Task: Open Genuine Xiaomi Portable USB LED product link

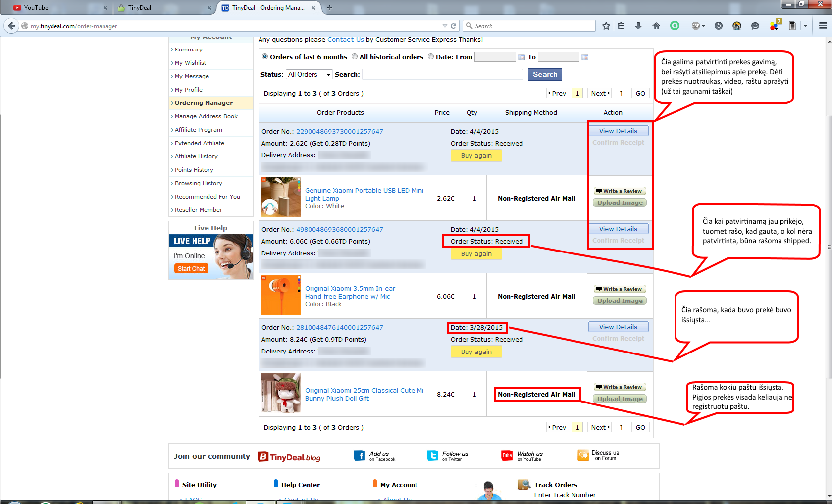Action: [364, 194]
